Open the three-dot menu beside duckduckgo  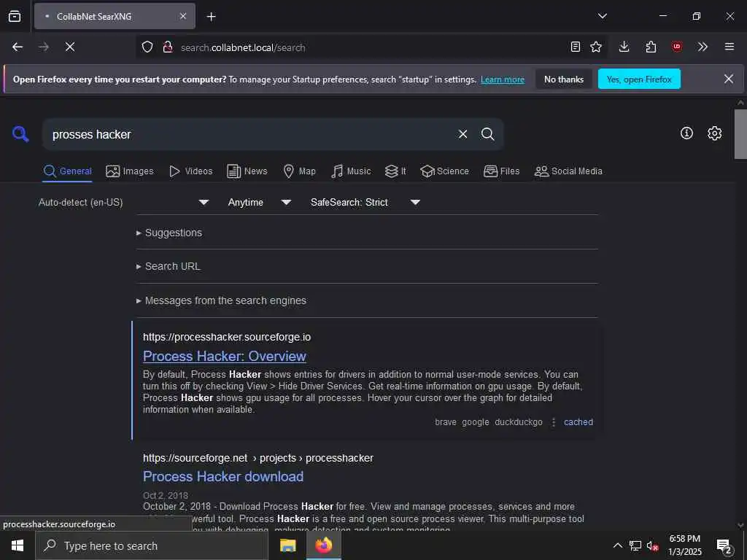point(553,422)
